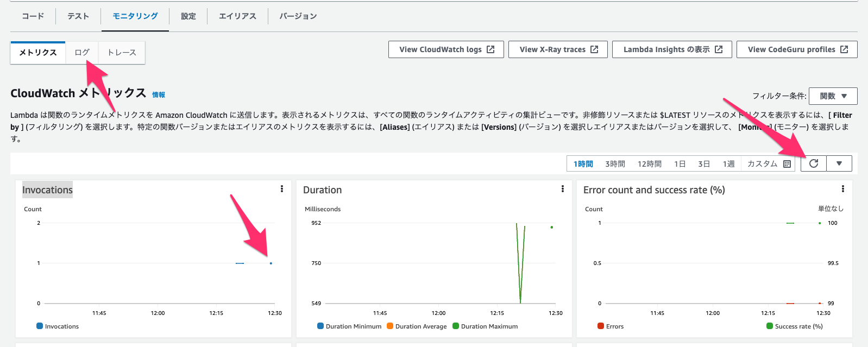Select the 1週 time range

coord(728,163)
